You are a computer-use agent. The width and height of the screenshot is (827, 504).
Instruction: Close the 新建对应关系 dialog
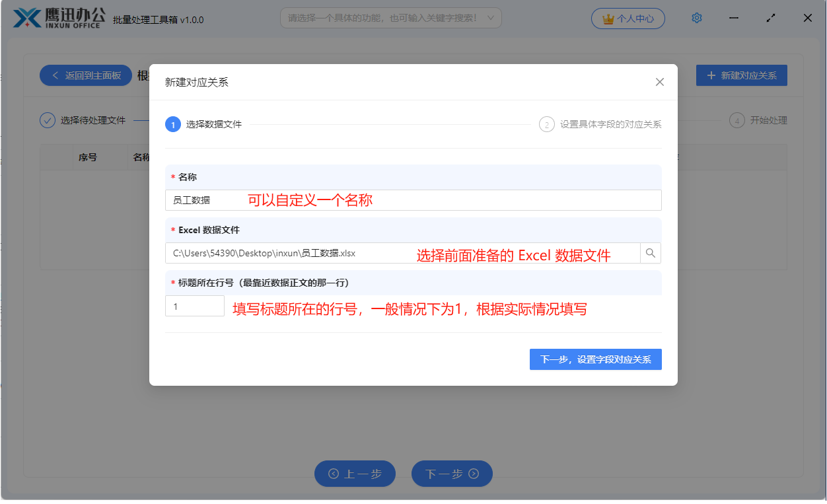tap(659, 82)
